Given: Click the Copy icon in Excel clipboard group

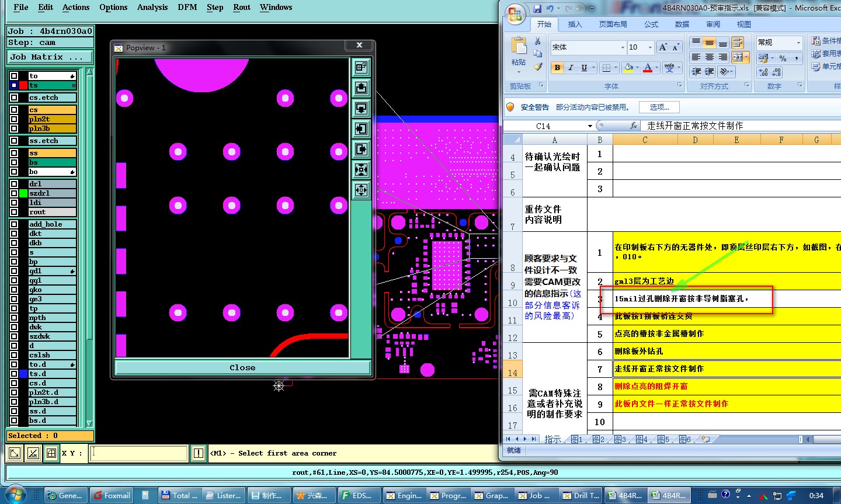Looking at the screenshot, I should [x=537, y=54].
